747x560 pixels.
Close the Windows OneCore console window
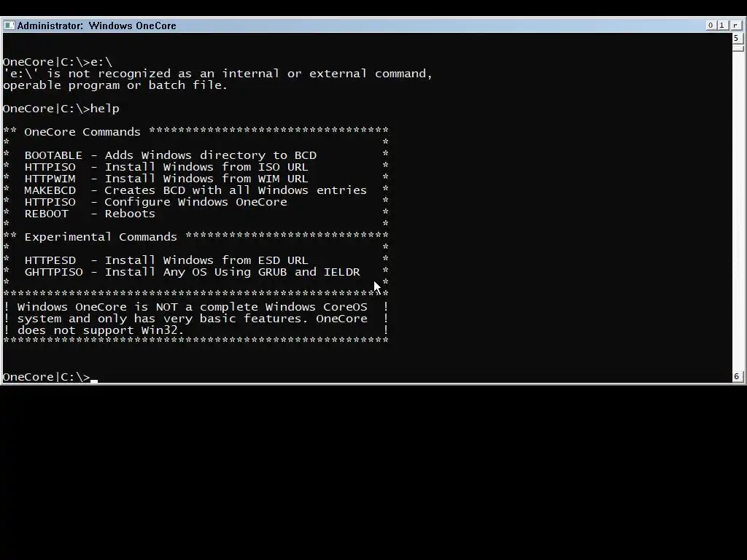(x=735, y=26)
